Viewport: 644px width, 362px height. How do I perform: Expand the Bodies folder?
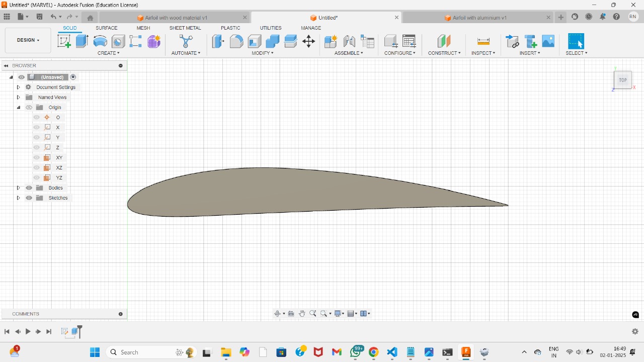[18, 188]
